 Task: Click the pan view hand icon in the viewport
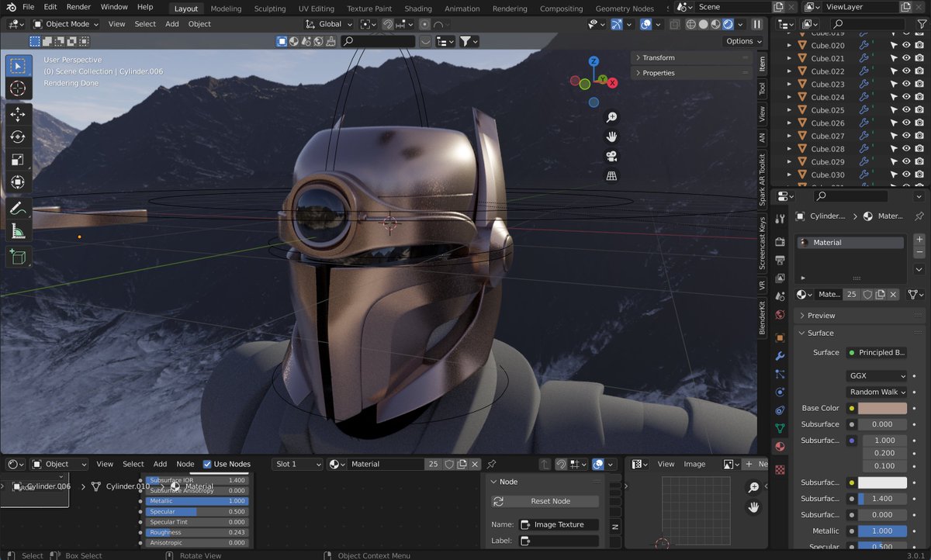pos(611,137)
